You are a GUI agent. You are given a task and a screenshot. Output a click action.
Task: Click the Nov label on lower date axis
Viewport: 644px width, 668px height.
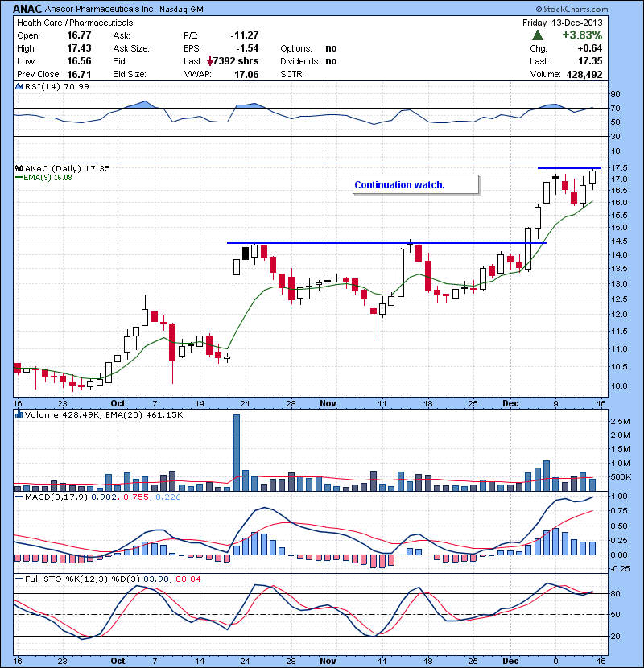(328, 661)
